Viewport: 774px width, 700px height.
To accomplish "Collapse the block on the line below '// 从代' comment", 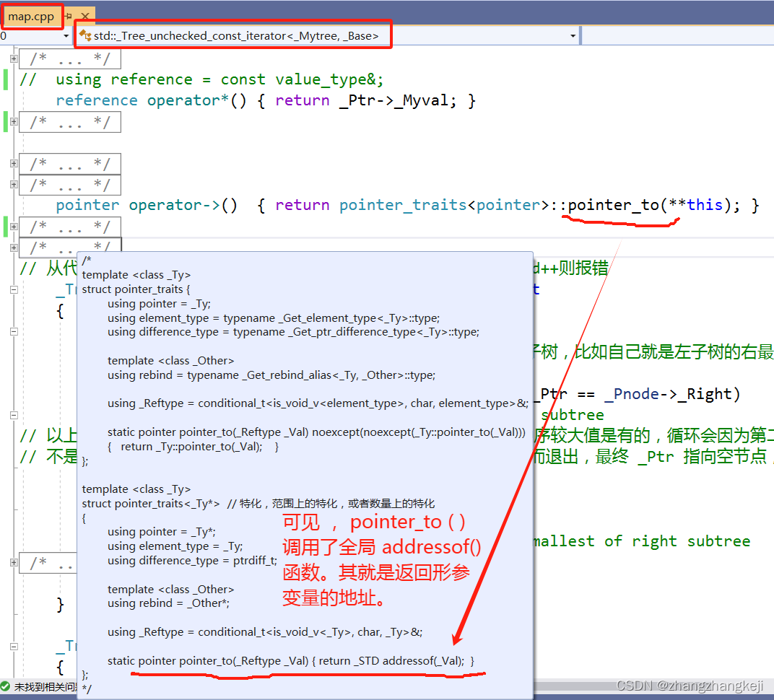I will click(14, 289).
